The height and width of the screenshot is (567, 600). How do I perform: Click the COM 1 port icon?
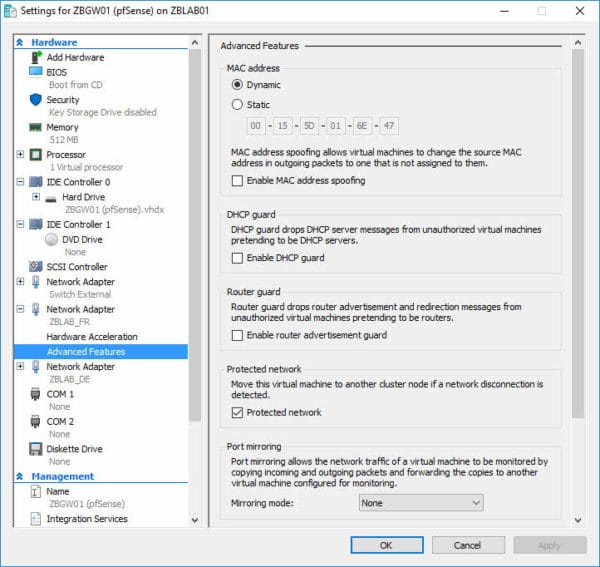point(37,394)
